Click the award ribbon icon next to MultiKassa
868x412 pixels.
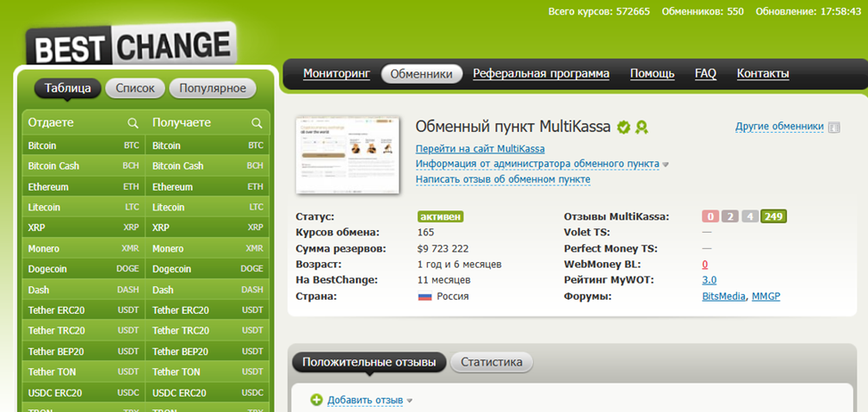642,128
